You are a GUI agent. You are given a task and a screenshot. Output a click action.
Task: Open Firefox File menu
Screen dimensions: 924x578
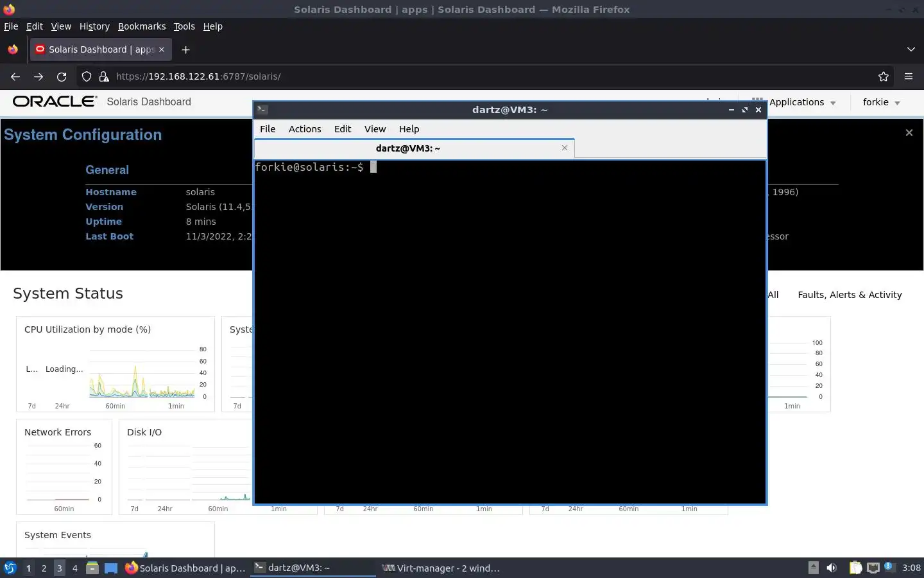click(x=11, y=26)
